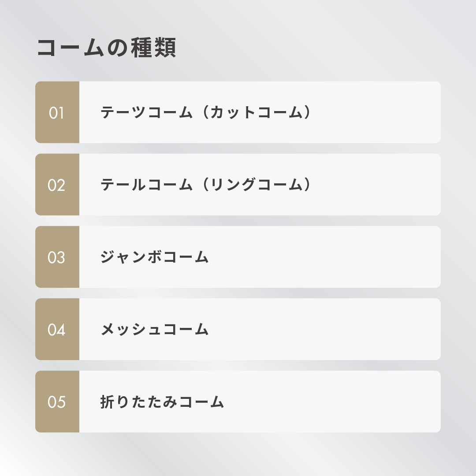The image size is (476, 476).
Task: Click the 05 number badge
Action: coord(57,402)
